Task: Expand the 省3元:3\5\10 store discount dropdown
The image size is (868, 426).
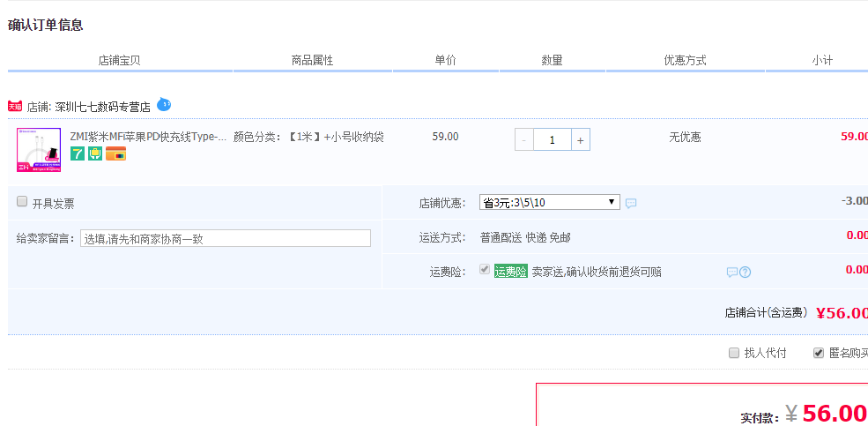Action: pyautogui.click(x=550, y=202)
